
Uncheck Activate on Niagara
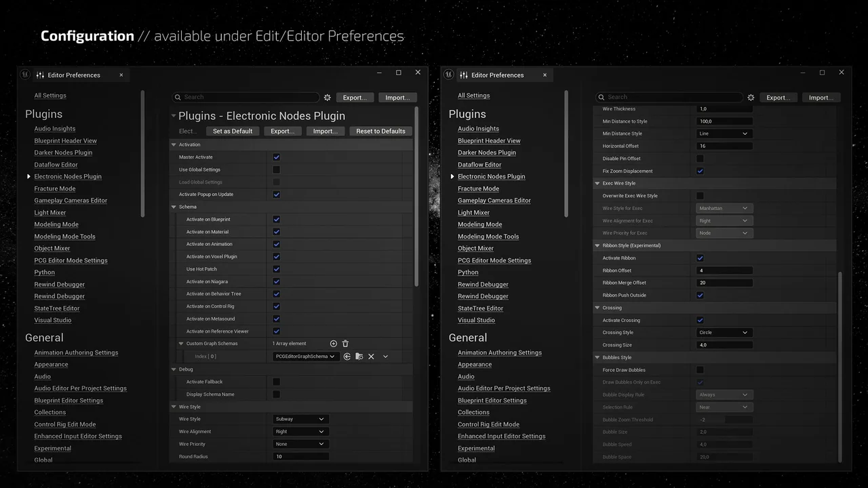pyautogui.click(x=276, y=281)
